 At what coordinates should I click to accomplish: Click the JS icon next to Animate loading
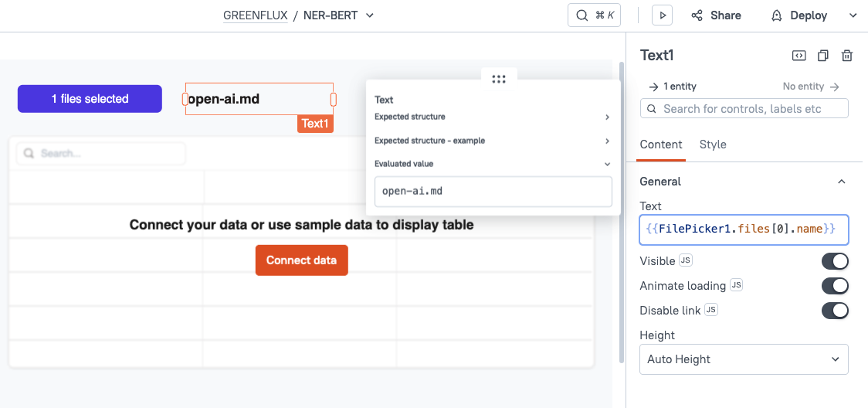click(x=736, y=286)
